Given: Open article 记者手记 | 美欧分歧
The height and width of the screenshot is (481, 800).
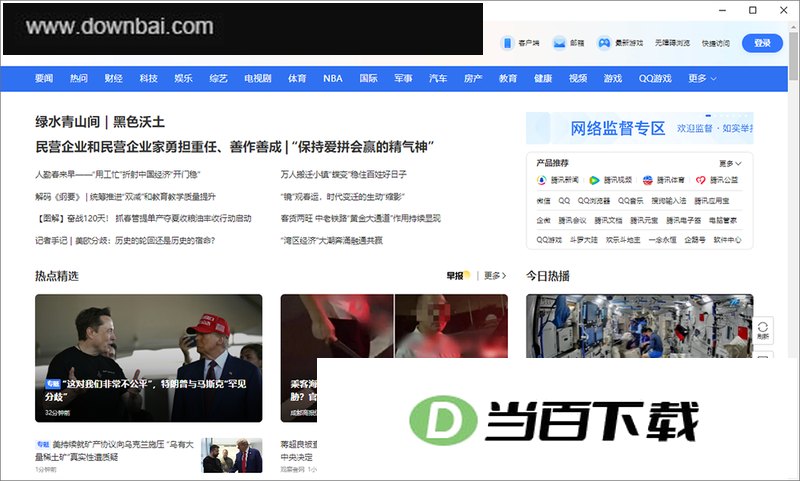Looking at the screenshot, I should (x=125, y=240).
